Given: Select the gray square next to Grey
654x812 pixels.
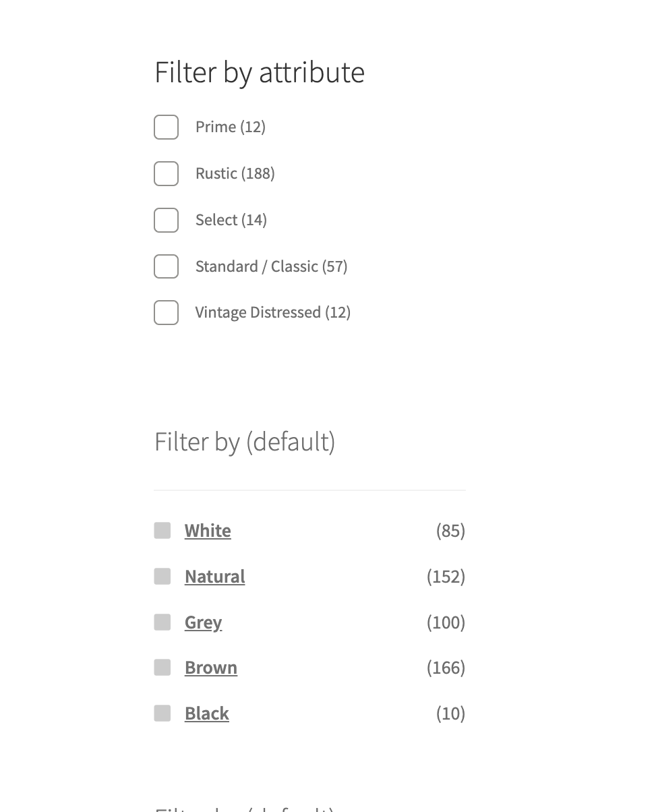Looking at the screenshot, I should pos(162,622).
